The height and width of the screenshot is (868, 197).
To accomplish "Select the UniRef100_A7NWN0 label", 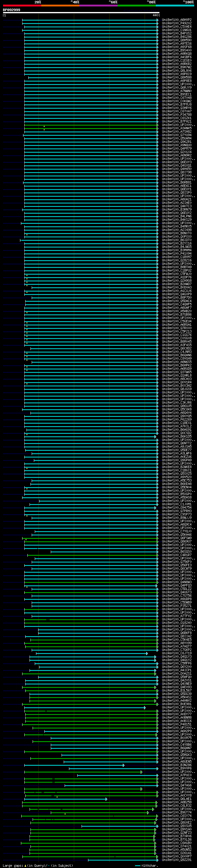I will (x=177, y=91).
